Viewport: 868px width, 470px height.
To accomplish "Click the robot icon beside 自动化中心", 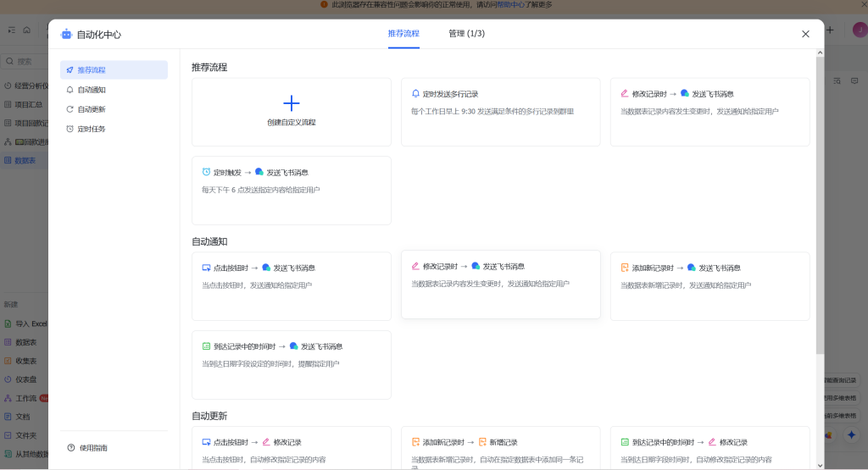I will coord(66,34).
